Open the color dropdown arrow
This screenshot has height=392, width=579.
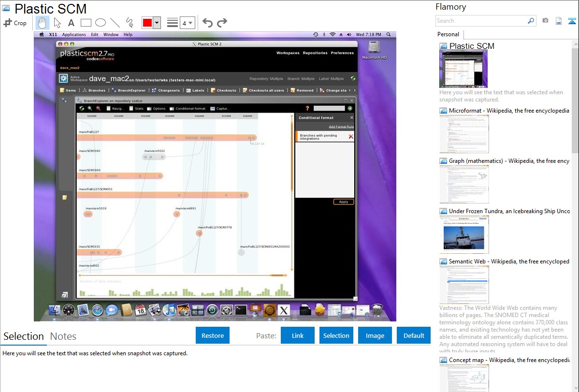(x=157, y=23)
